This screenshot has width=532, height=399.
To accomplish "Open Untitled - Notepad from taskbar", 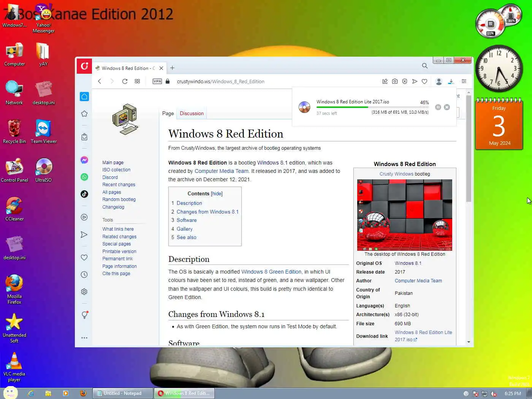I will point(122,393).
